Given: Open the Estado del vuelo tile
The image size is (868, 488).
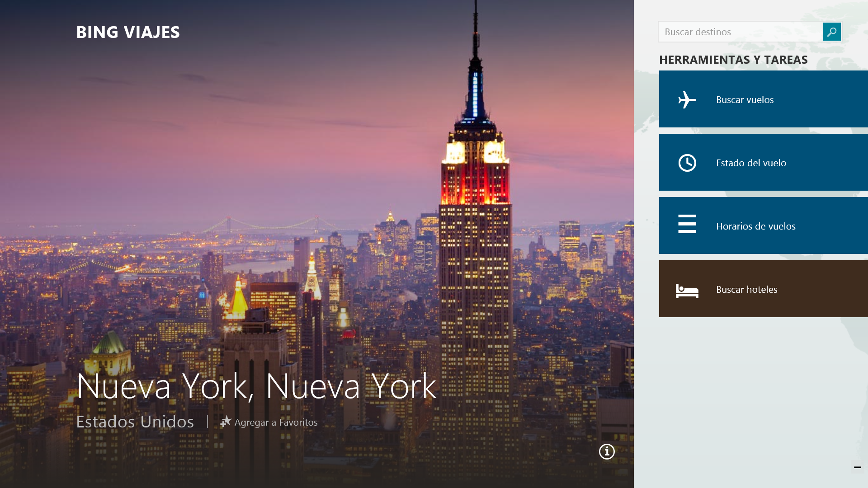Looking at the screenshot, I should (764, 162).
